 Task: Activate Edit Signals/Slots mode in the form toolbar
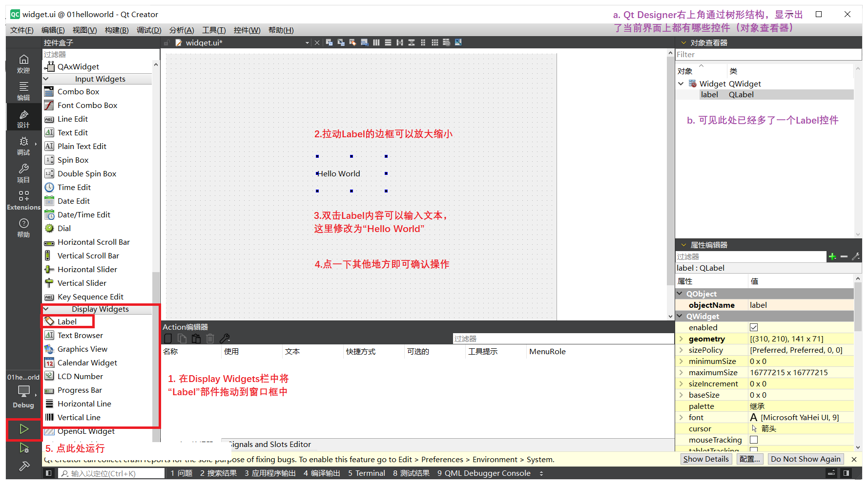click(341, 43)
